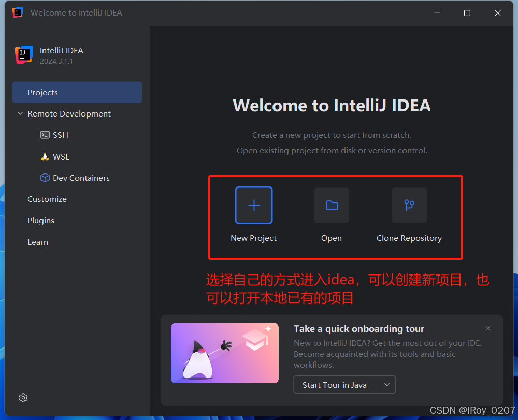Image resolution: width=518 pixels, height=420 pixels.
Task: Select the Projects tab
Action: [x=77, y=93]
